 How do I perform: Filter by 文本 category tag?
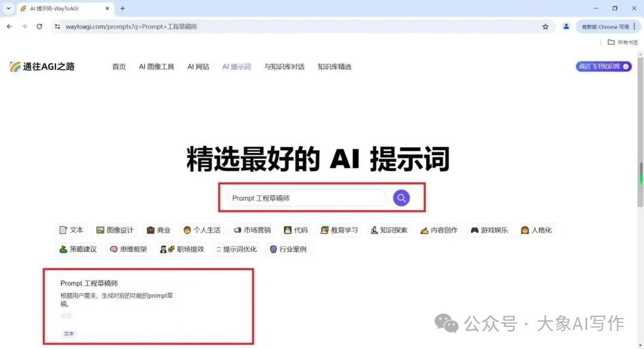[x=72, y=230]
